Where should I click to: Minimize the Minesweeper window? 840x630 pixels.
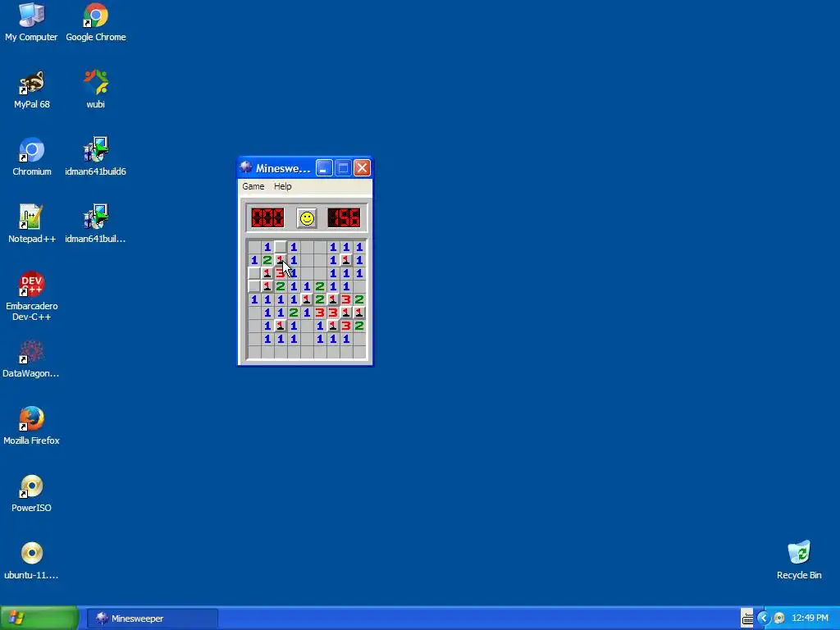323,168
